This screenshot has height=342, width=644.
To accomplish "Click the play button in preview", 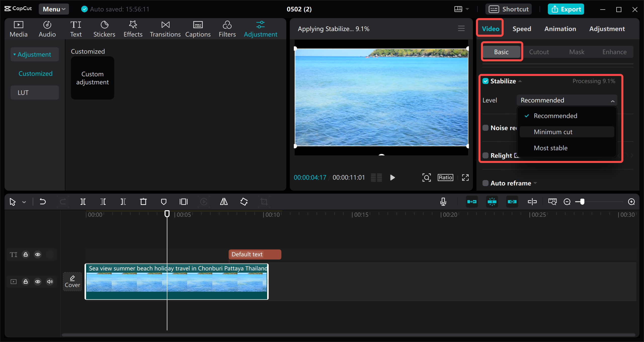I will pos(392,177).
